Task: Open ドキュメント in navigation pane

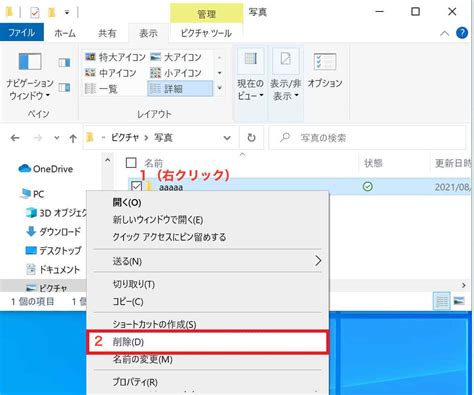Action: (53, 269)
